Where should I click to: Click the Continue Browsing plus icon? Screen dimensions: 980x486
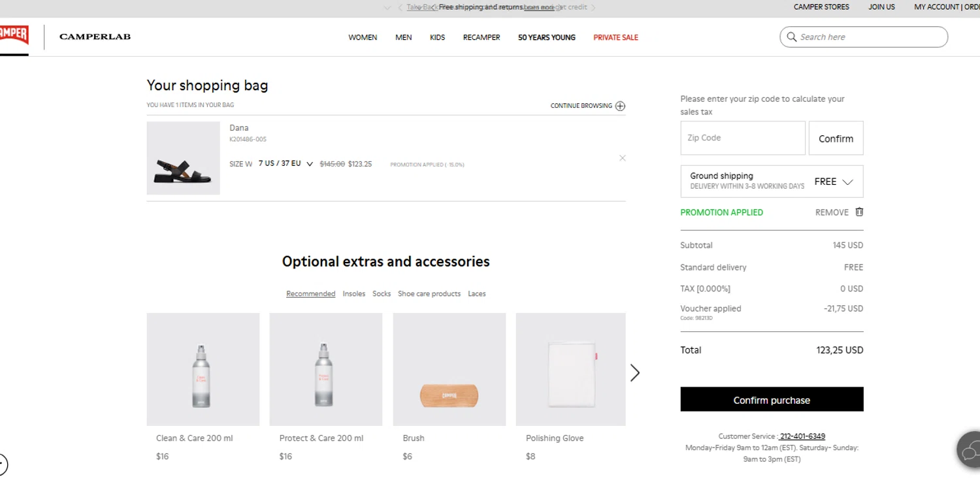(620, 106)
